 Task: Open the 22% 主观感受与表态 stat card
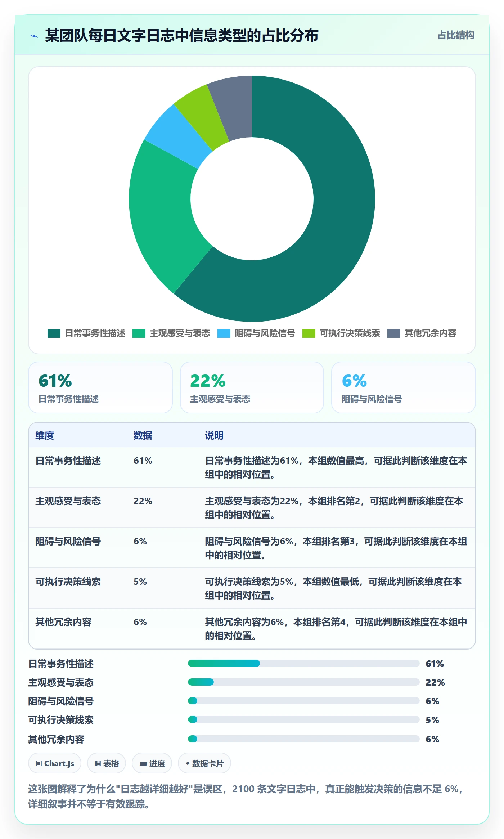(252, 387)
